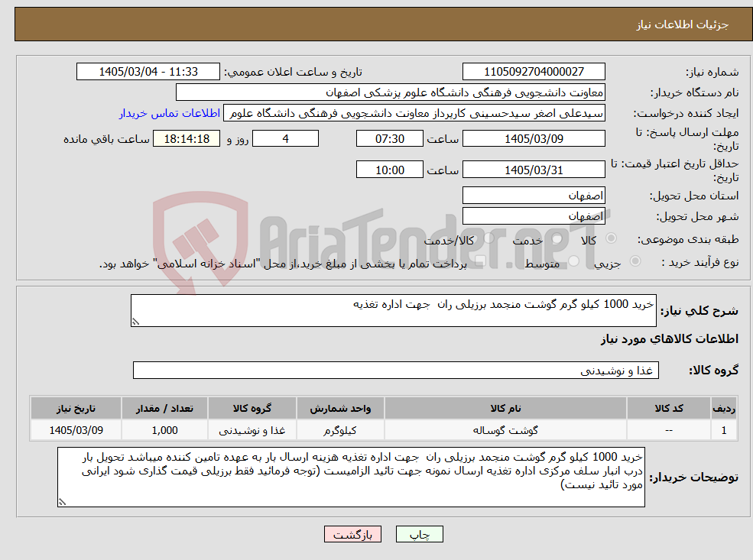Image resolution: width=753 pixels, height=560 pixels.
Task: Click the need number field 1105092704000027
Action: point(534,72)
